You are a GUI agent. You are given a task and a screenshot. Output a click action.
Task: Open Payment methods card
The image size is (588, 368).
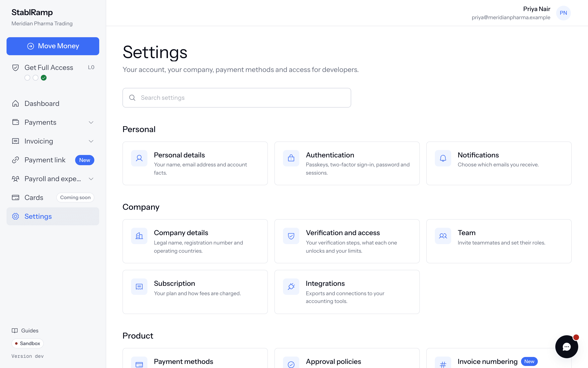pos(195,358)
